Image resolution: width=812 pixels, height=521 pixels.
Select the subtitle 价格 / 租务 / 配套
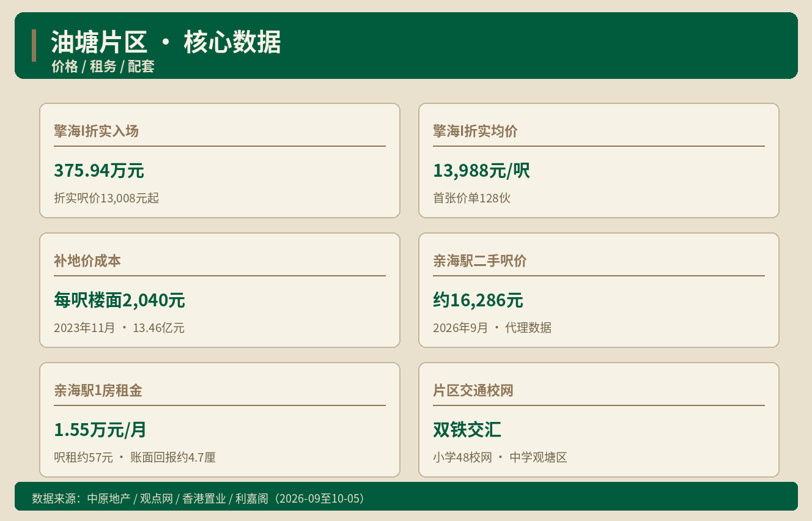click(x=103, y=67)
